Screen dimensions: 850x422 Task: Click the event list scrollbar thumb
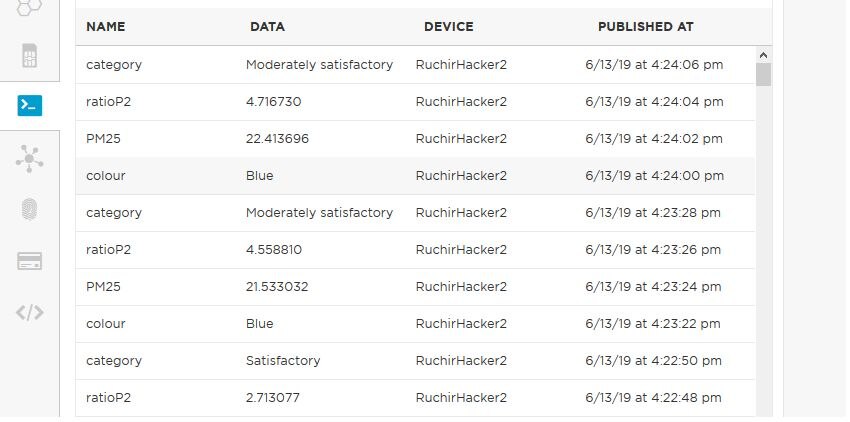(x=764, y=75)
